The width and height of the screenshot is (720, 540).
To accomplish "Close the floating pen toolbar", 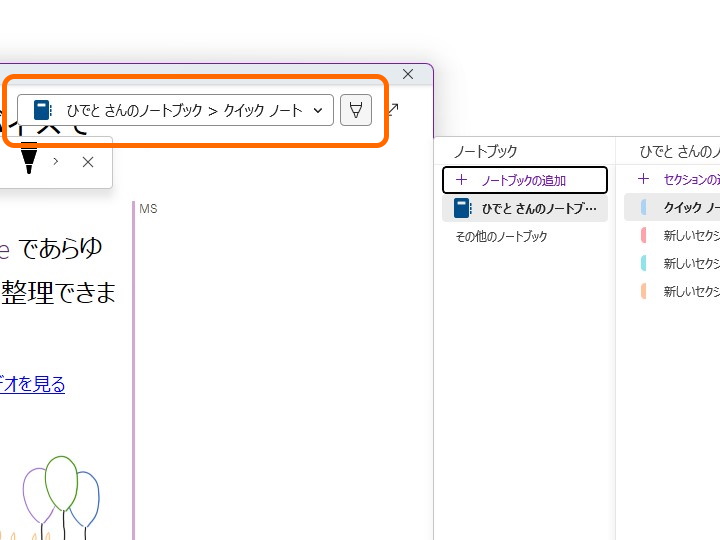I will point(88,162).
